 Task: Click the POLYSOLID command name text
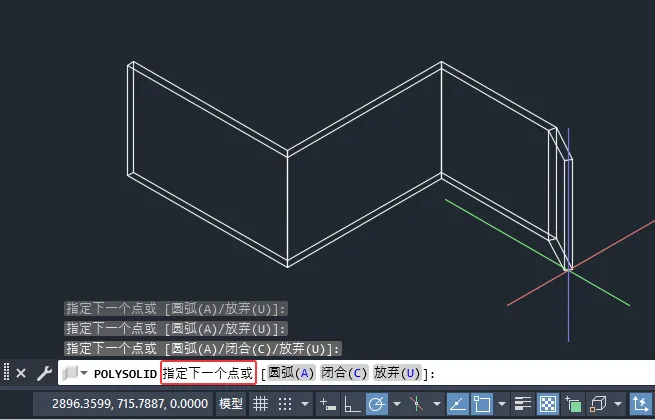(126, 374)
